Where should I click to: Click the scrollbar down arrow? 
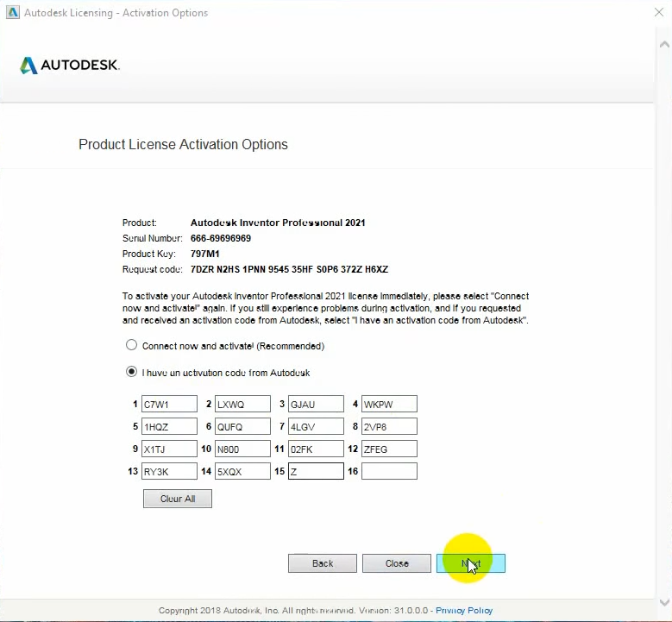coord(663,602)
